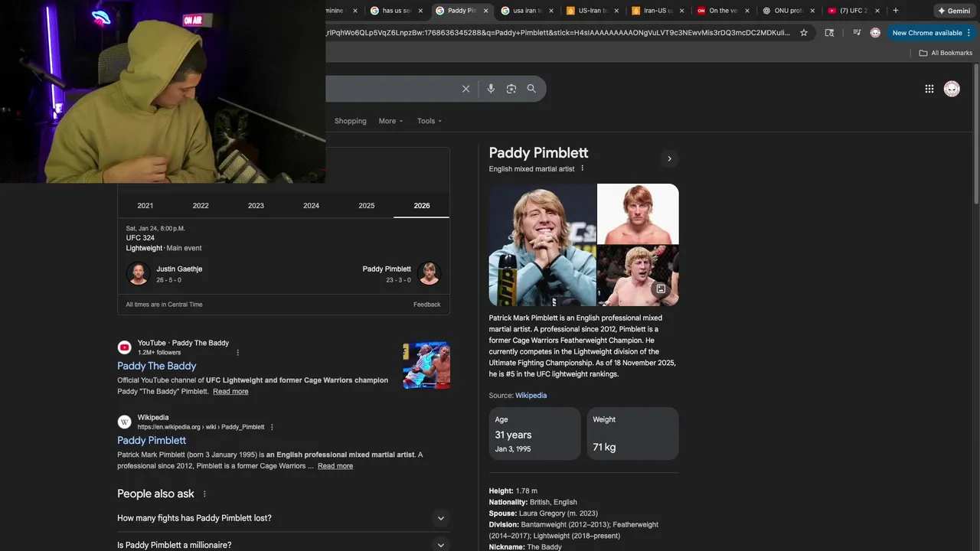Open the Chrome profile icon in toolbar
980x551 pixels.
(x=875, y=33)
